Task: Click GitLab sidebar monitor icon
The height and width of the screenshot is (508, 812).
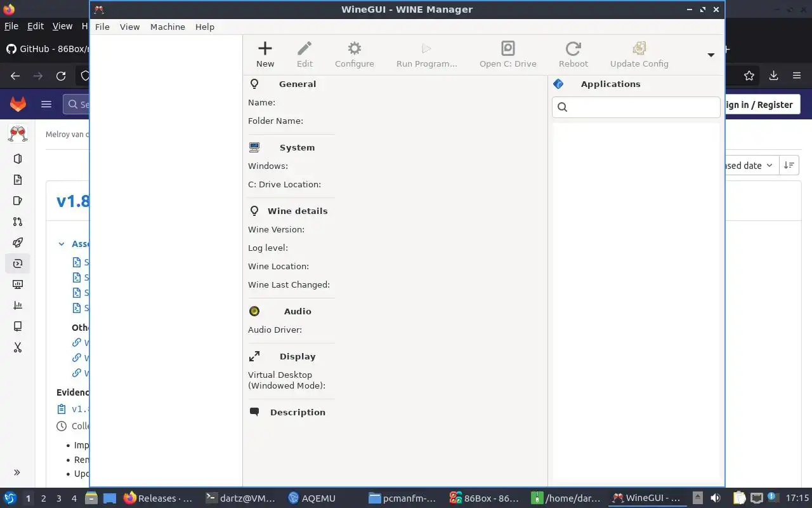Action: (x=18, y=284)
